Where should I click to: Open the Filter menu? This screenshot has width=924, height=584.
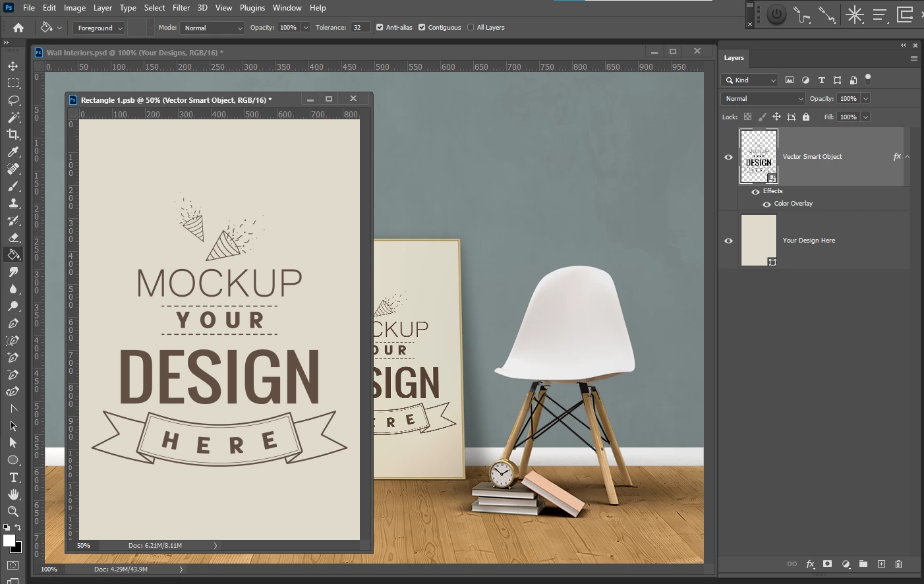click(181, 8)
